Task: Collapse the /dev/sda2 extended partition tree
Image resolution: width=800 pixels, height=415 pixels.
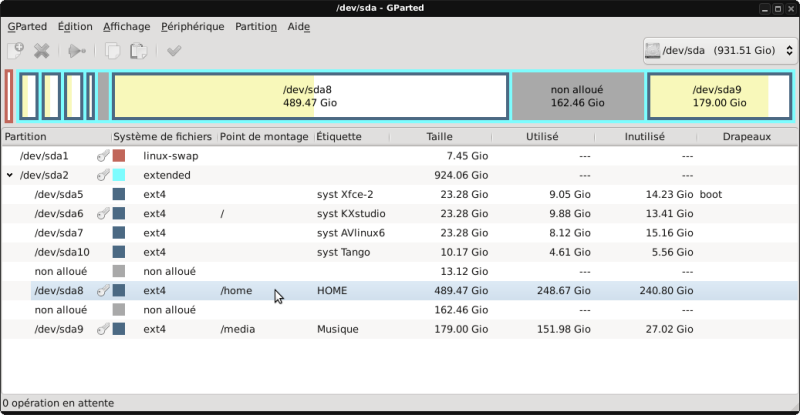Action: pos(10,175)
